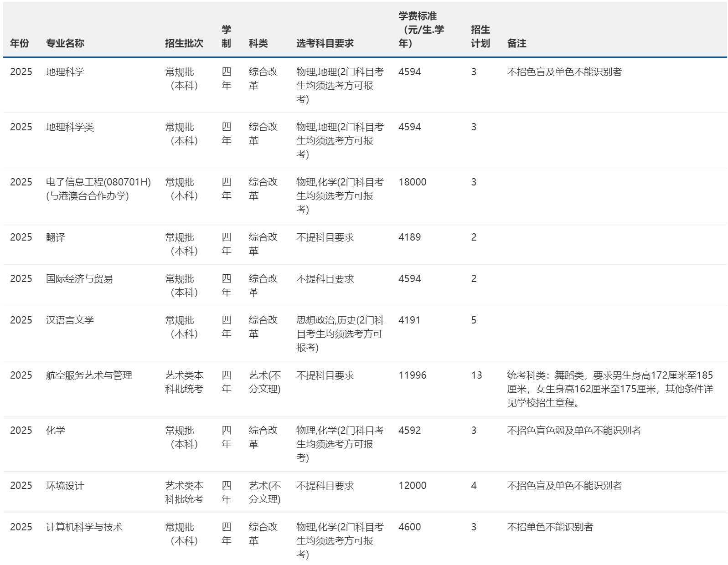The image size is (728, 565).
Task: Click the remark in the 环境设计 row
Action: point(564,486)
